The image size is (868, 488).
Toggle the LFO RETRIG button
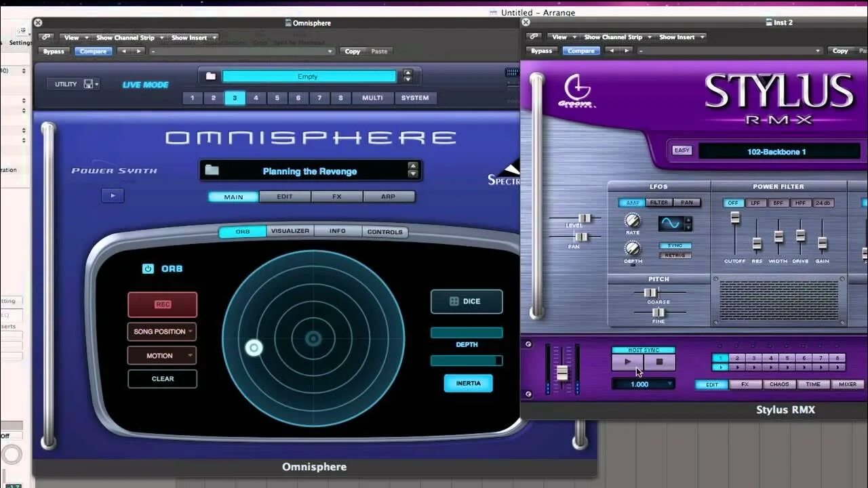click(x=675, y=256)
